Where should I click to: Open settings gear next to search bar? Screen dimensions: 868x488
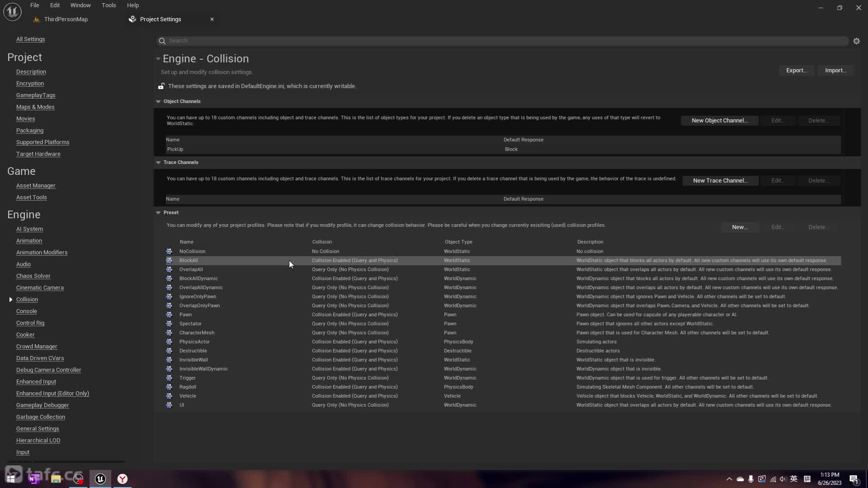tap(856, 41)
